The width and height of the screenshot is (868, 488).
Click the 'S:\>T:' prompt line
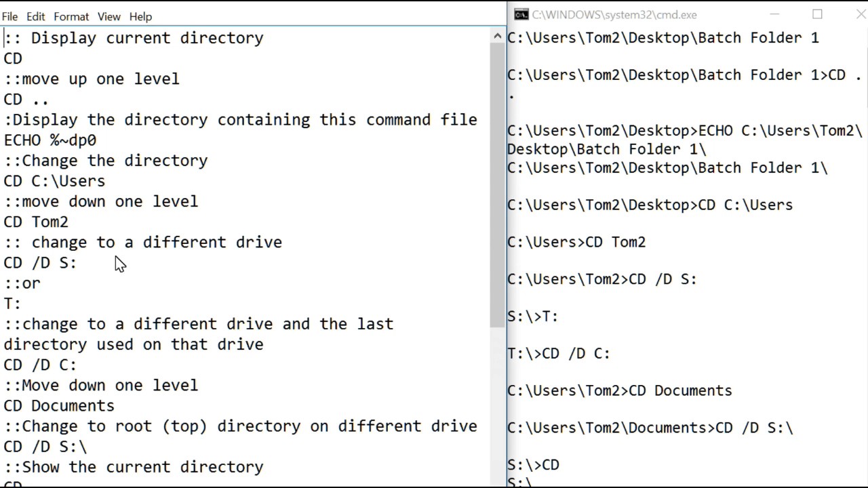click(x=533, y=317)
